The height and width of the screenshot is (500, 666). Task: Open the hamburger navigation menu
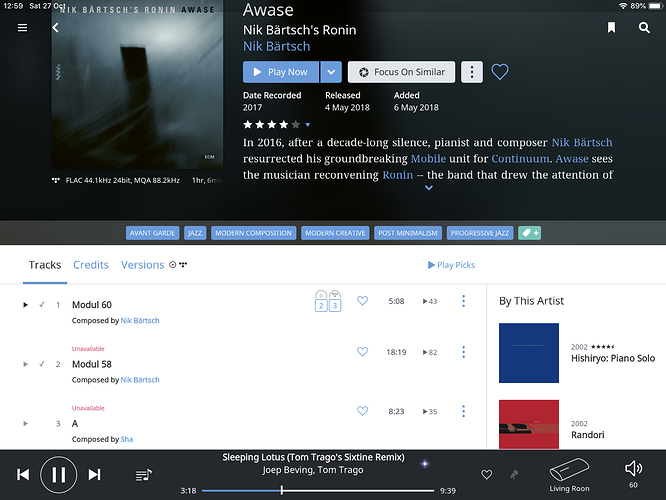(23, 28)
